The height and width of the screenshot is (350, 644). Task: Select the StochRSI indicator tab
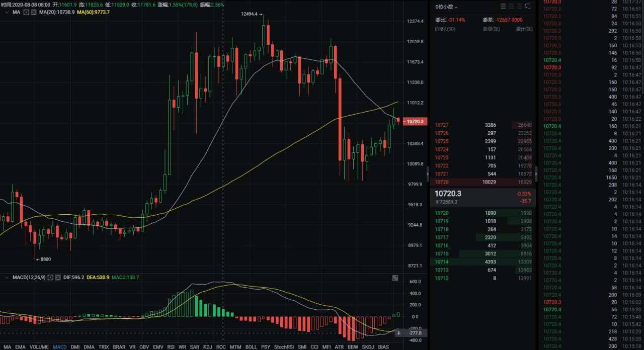(284, 347)
